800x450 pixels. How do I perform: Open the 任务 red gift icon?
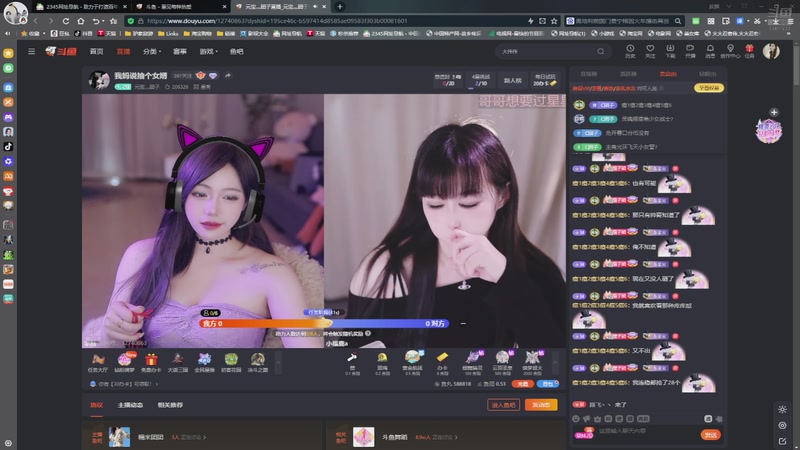point(749,51)
